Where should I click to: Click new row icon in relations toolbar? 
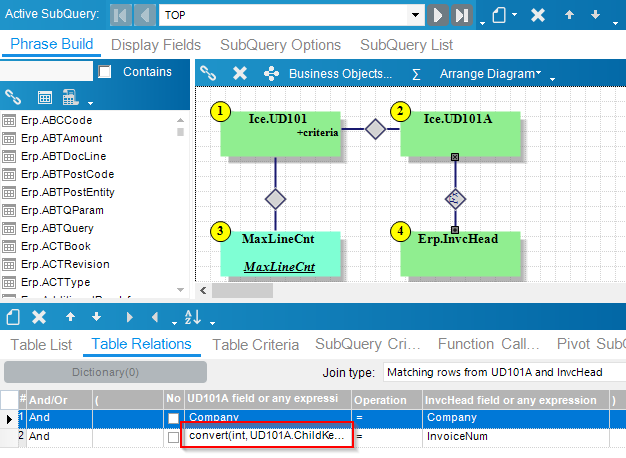pyautogui.click(x=13, y=317)
